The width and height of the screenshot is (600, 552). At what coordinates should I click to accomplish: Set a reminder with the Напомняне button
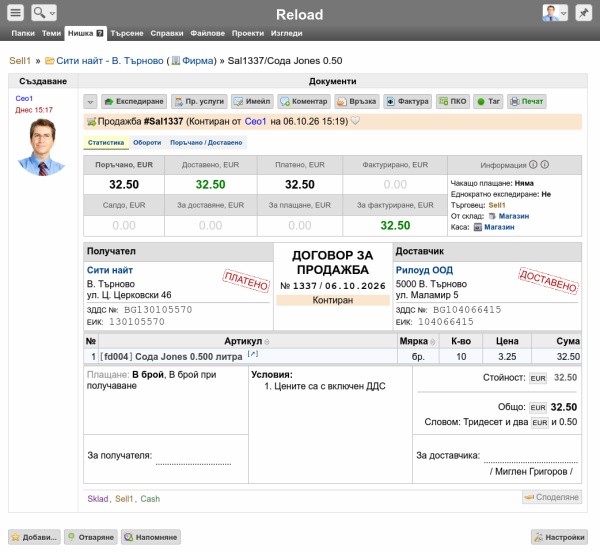click(151, 537)
